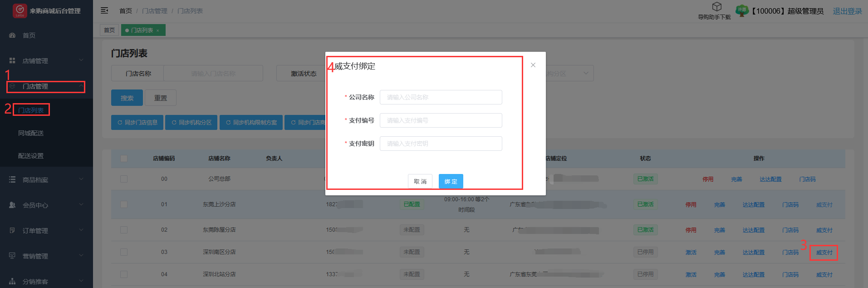The width and height of the screenshot is (868, 288).
Task: Collapse the 门店管理 sidebar menu
Action: click(45, 86)
